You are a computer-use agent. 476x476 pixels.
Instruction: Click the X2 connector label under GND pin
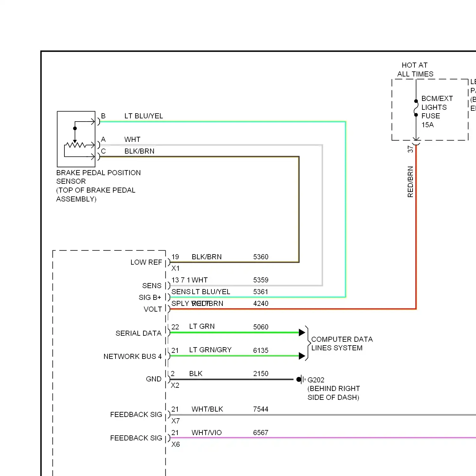click(x=175, y=385)
